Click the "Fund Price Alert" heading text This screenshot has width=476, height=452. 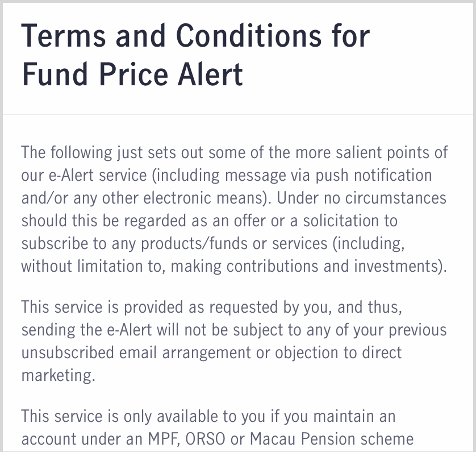click(132, 74)
